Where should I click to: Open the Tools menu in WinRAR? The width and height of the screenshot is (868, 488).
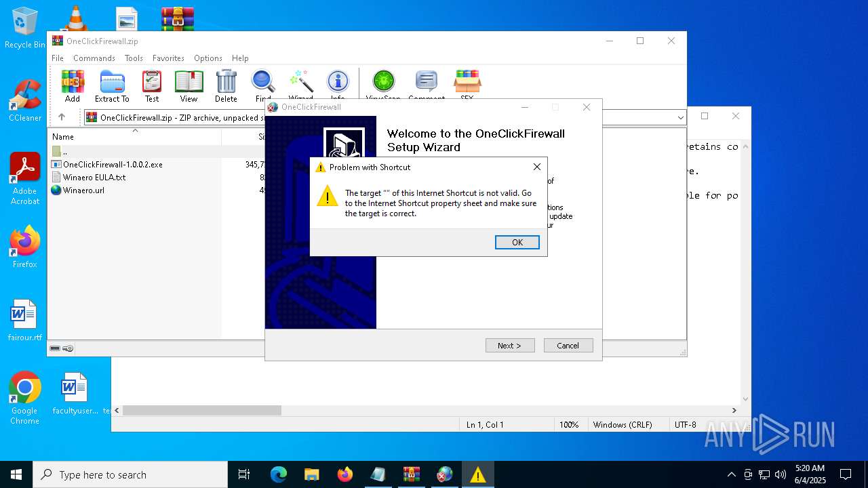134,58
